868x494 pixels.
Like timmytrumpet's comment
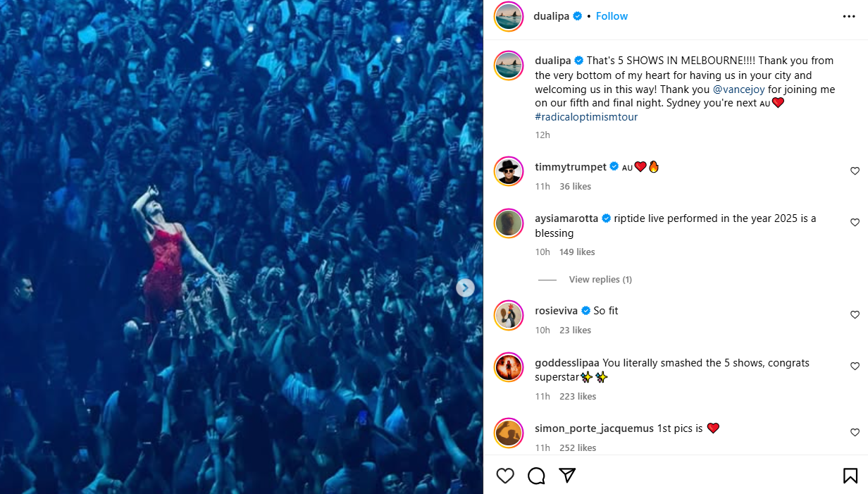coord(855,171)
